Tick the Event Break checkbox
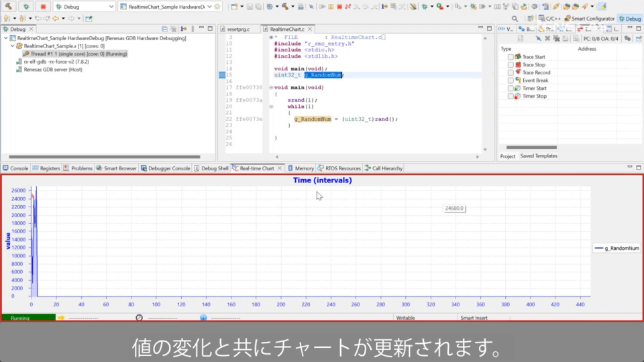 tap(511, 80)
